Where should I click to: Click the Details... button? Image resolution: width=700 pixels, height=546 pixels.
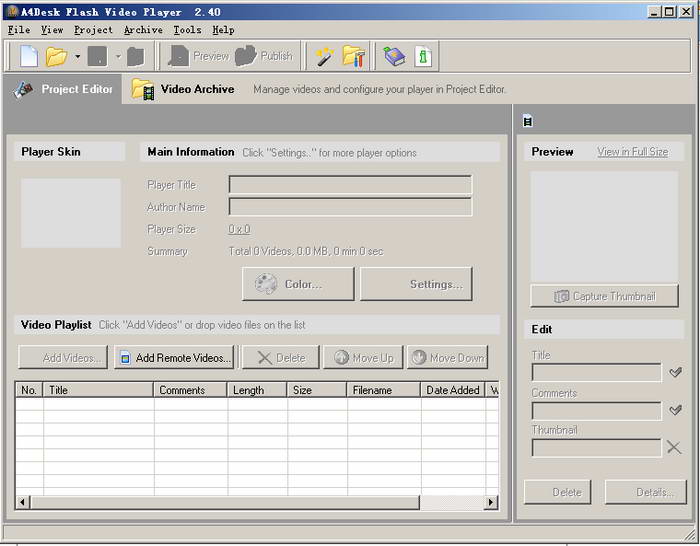click(646, 492)
